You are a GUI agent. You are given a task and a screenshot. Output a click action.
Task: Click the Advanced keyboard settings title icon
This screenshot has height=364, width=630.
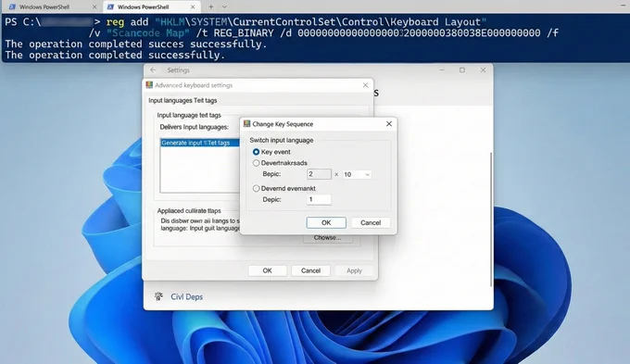pyautogui.click(x=149, y=85)
